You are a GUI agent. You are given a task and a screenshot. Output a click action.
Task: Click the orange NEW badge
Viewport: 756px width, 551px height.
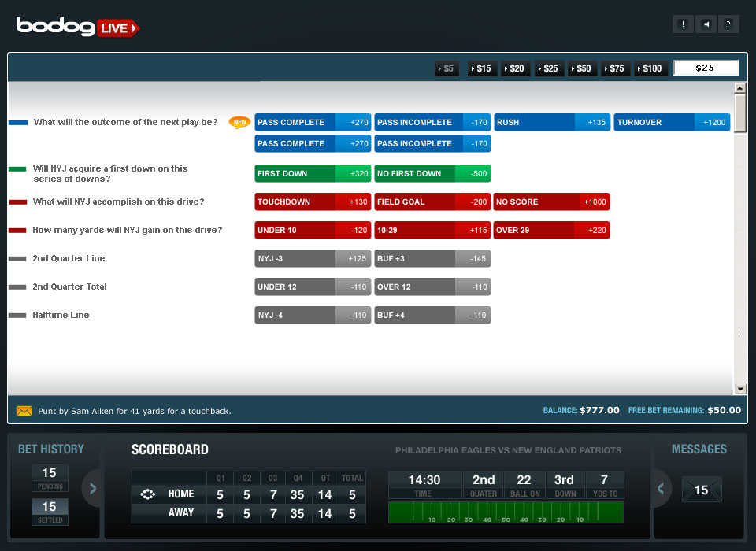239,122
